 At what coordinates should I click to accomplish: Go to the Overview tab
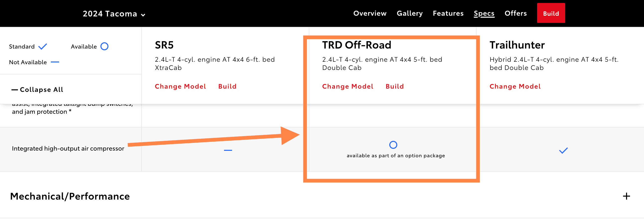coord(370,13)
